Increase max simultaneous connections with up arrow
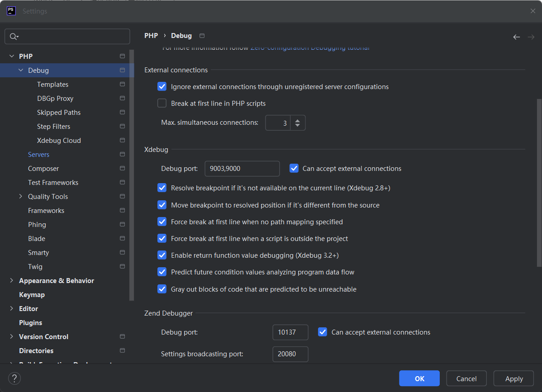Viewport: 542px width, 392px height. [298, 120]
